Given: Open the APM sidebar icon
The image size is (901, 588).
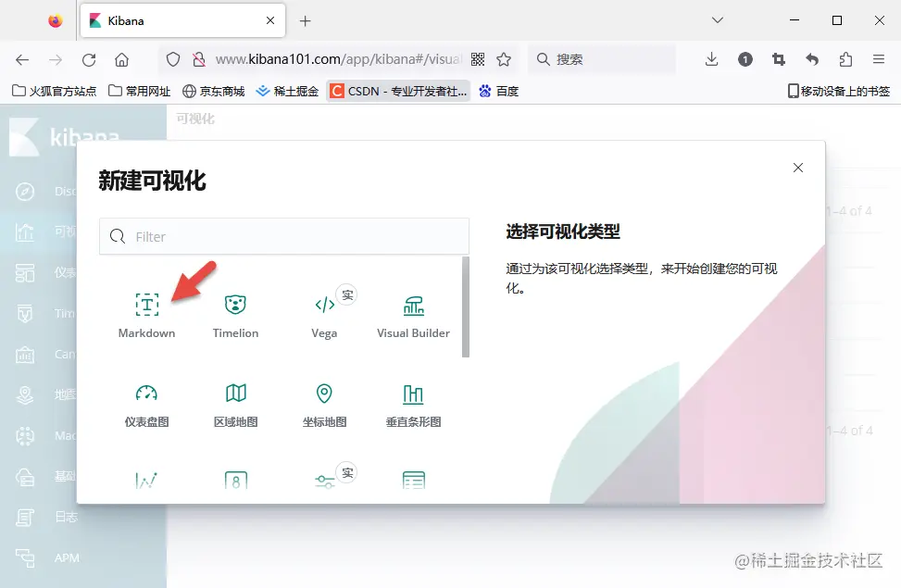Looking at the screenshot, I should click(25, 557).
